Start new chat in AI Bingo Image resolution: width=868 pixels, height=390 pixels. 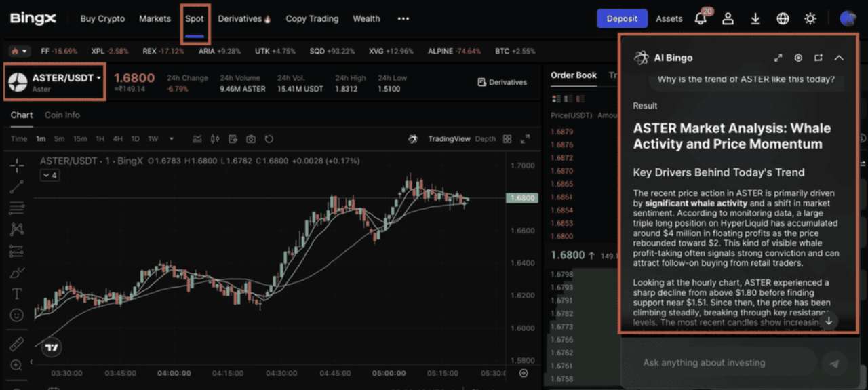[818, 58]
